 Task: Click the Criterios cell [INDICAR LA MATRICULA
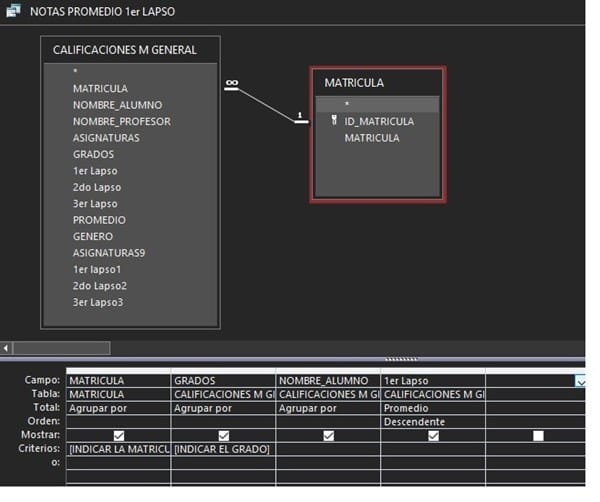pos(118,449)
